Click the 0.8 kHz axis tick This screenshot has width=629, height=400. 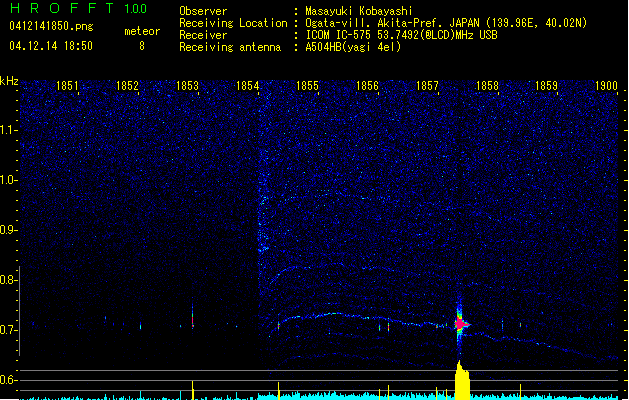click(x=8, y=280)
